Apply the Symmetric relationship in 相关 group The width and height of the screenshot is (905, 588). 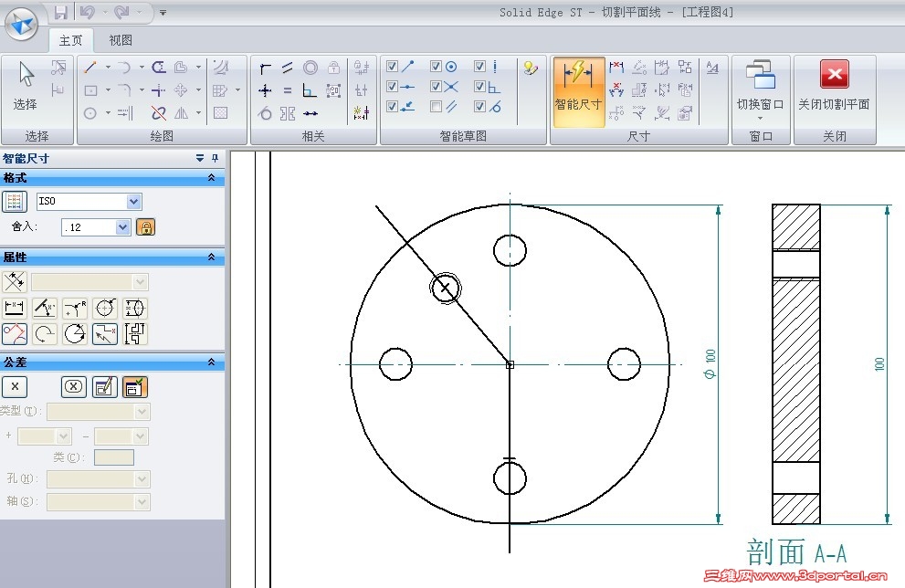pos(288,113)
